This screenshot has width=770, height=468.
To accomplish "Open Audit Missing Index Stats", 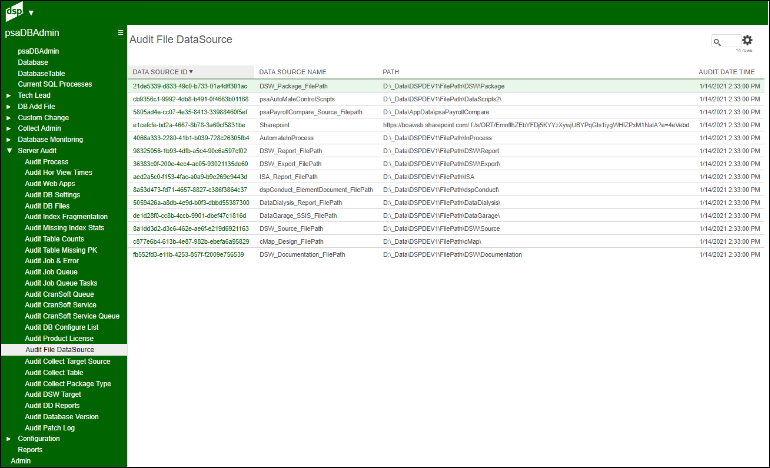I will tap(64, 228).
